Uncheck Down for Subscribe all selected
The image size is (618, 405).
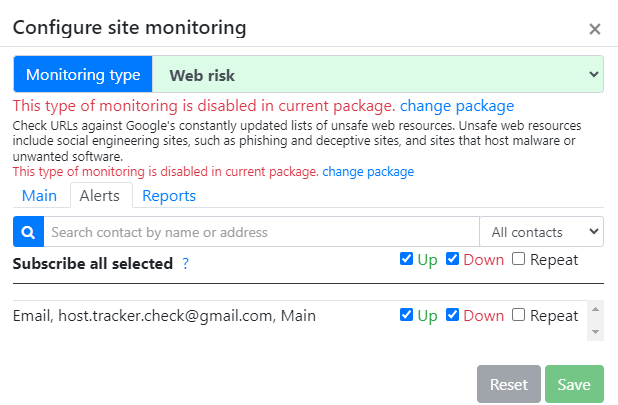point(452,259)
